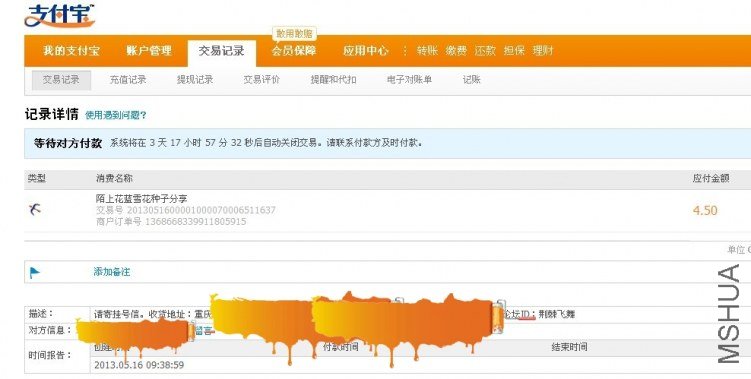Open the 账户管理 main tab
The width and height of the screenshot is (751, 379).
coord(149,51)
